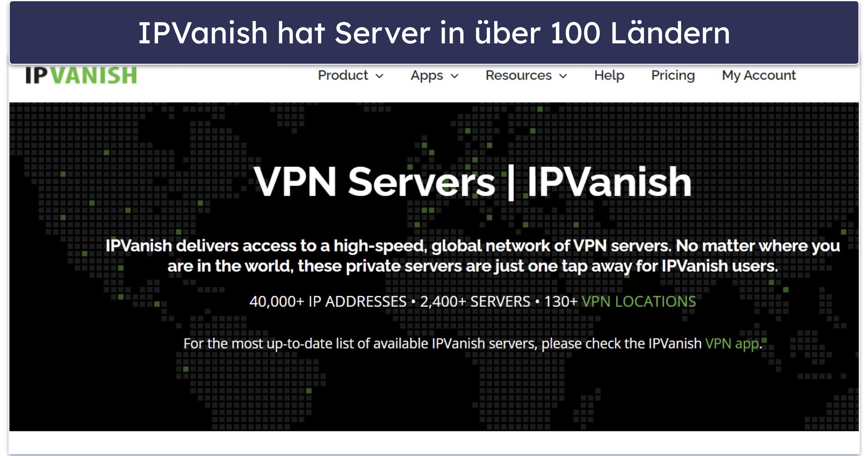Click the paragraph starting "IPVanish delivers access"
This screenshot has width=868, height=456.
[x=473, y=256]
